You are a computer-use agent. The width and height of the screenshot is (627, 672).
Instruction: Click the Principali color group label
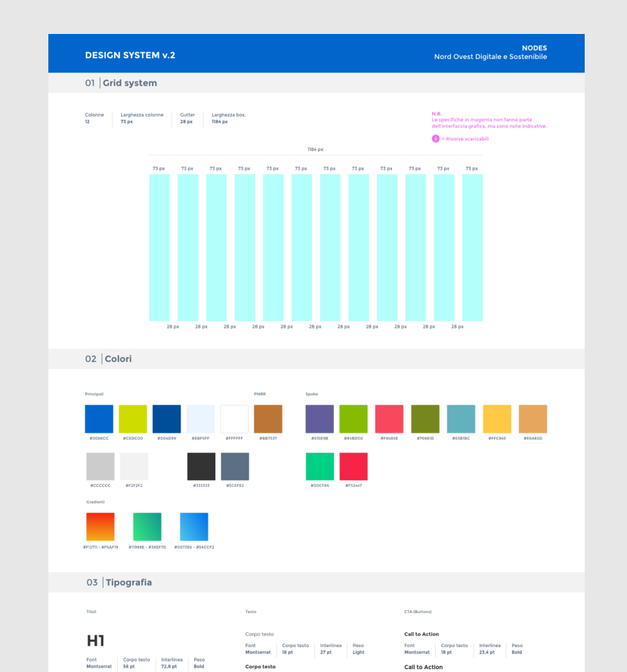pyautogui.click(x=94, y=394)
